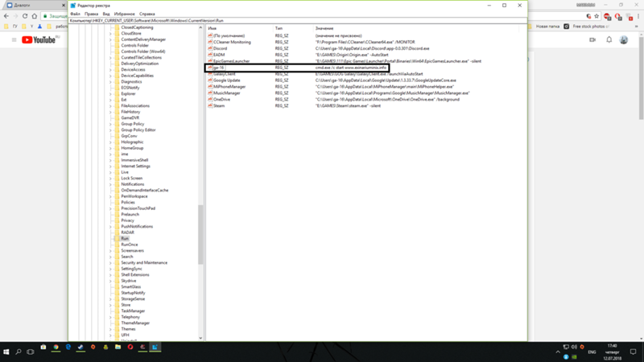Expand the CloudStore key
Viewport: 644px width, 362px height.
(x=110, y=33)
